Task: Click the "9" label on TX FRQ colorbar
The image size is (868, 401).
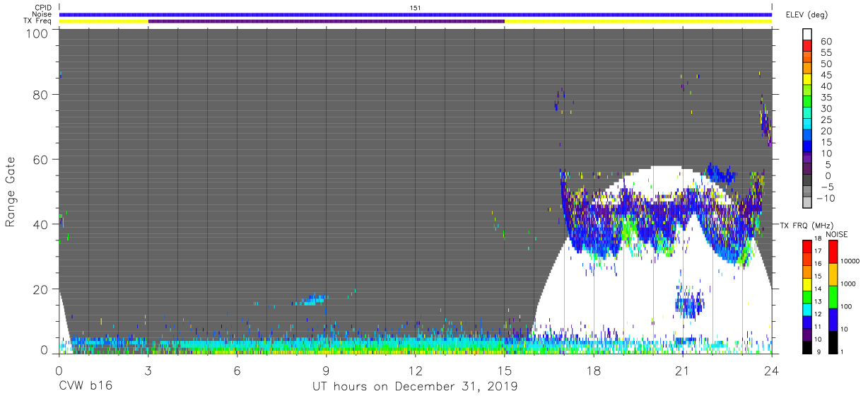Action: coord(819,351)
